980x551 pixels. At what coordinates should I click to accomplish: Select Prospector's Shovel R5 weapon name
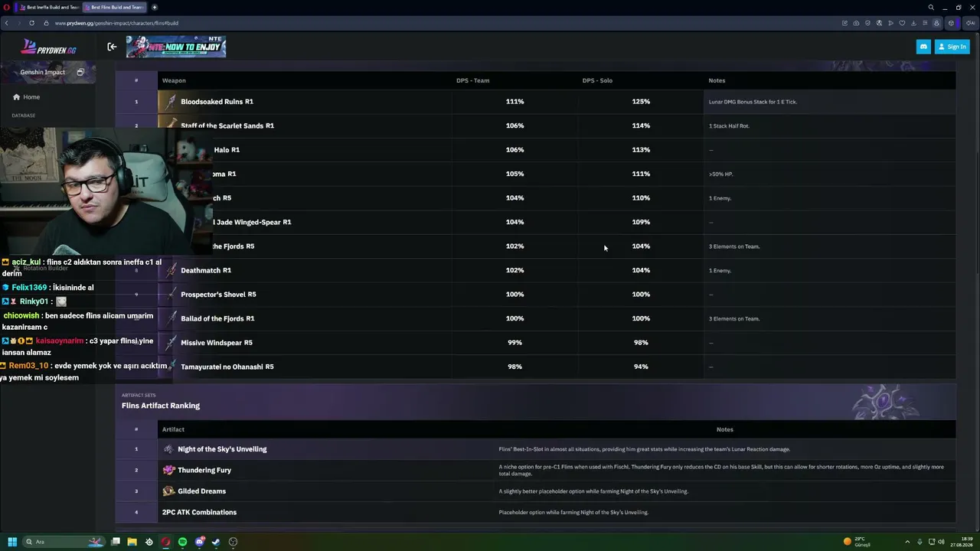point(218,295)
